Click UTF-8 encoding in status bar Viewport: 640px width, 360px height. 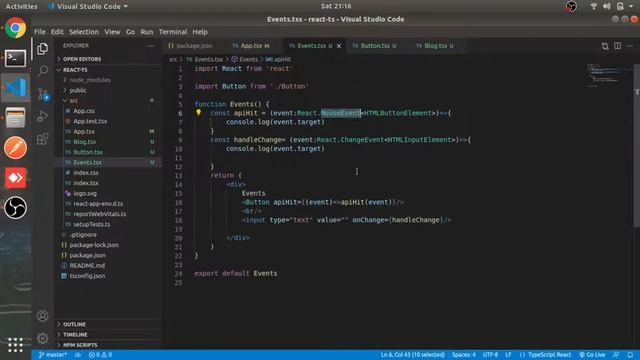point(490,355)
